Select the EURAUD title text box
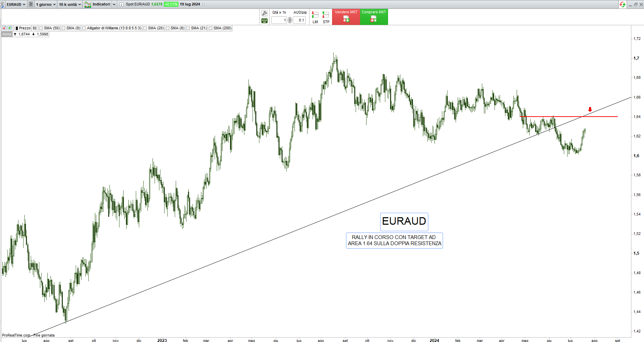The width and height of the screenshot is (644, 342). click(x=404, y=222)
